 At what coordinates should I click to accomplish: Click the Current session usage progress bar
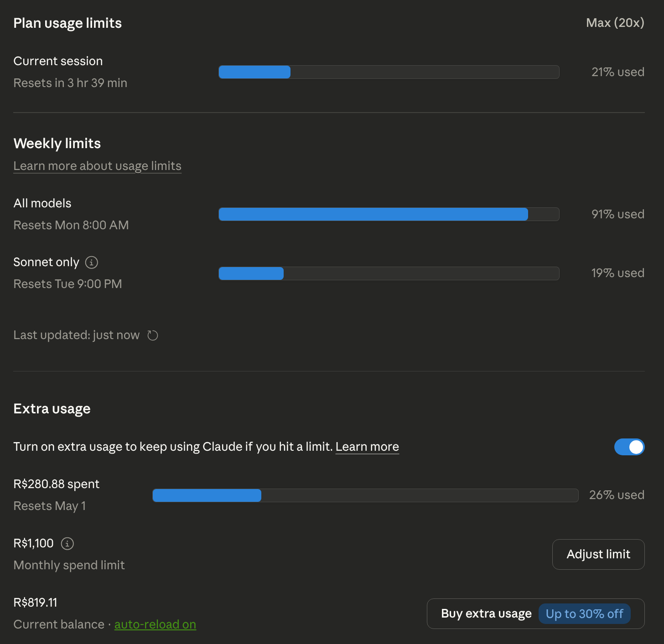389,72
